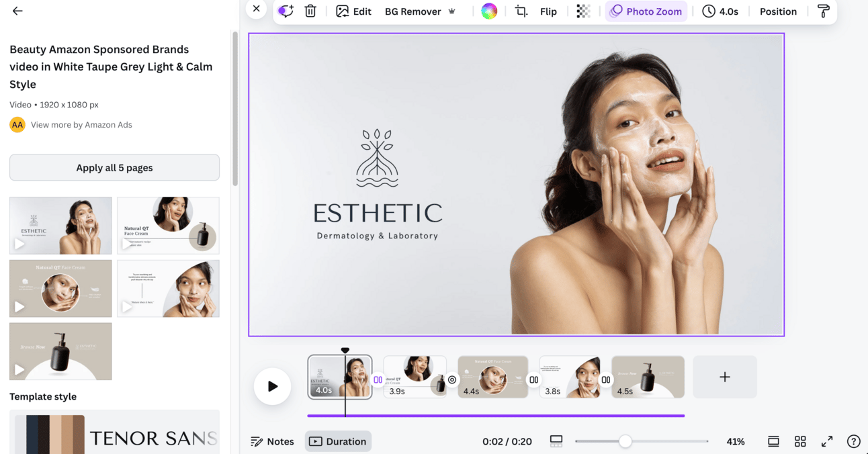Open the grid view icon
Image resolution: width=868 pixels, height=454 pixels.
(800, 441)
